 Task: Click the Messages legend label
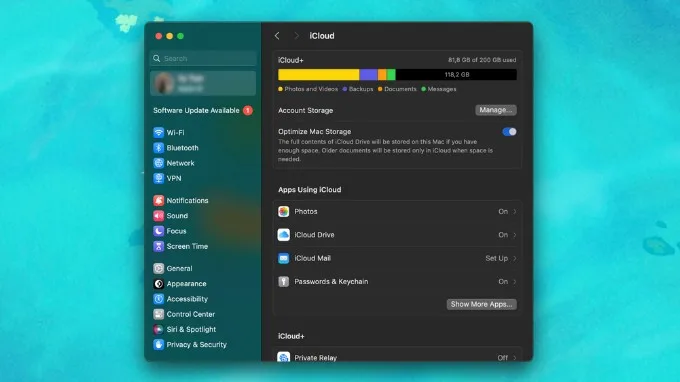point(442,89)
